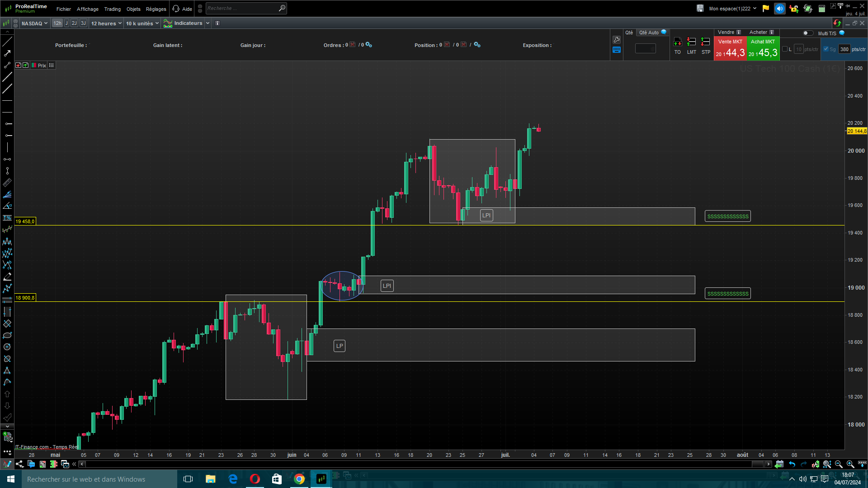The width and height of the screenshot is (868, 488).
Task: Click the TO order icon
Action: 677,42
